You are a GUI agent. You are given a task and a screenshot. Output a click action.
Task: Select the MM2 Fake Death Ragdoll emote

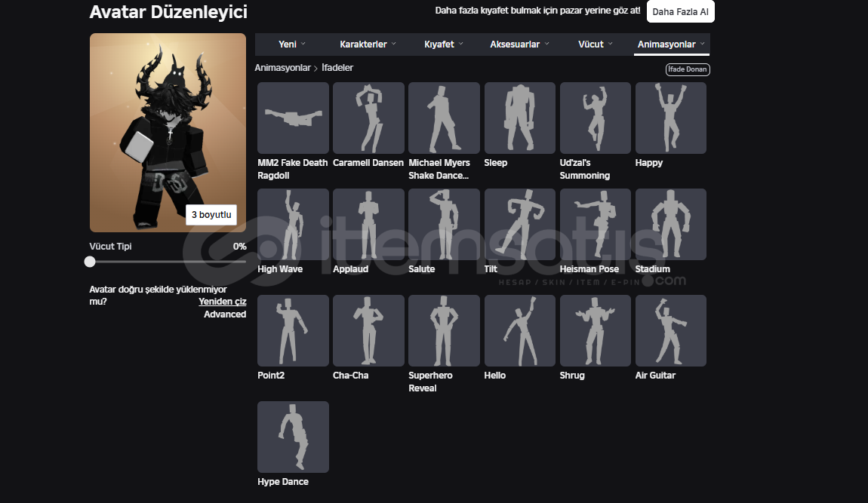coord(293,118)
